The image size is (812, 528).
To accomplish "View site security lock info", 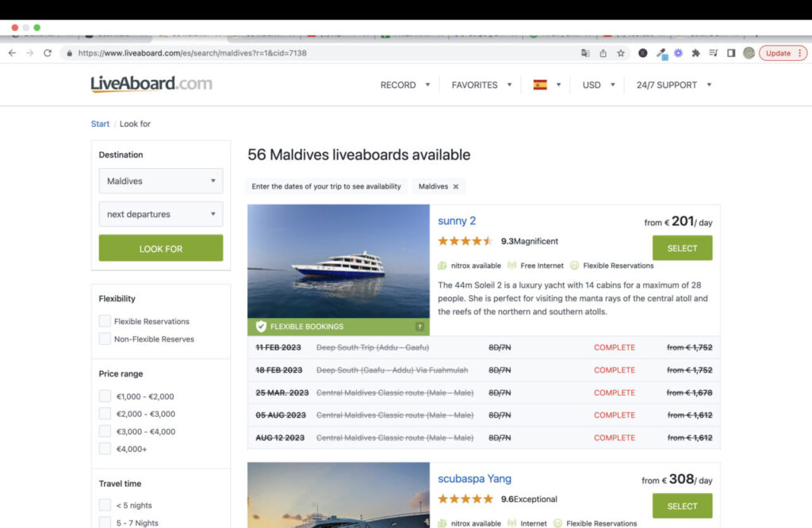I will click(70, 53).
